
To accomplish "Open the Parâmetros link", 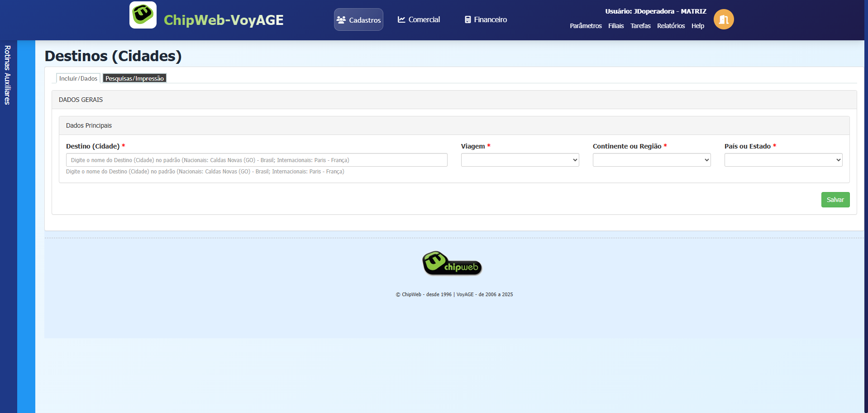I will [585, 26].
